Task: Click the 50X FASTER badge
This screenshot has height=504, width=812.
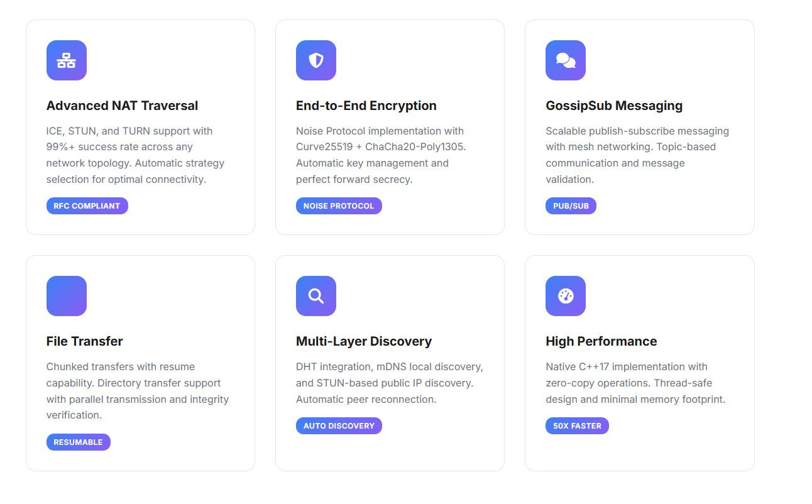Action: pyautogui.click(x=577, y=426)
